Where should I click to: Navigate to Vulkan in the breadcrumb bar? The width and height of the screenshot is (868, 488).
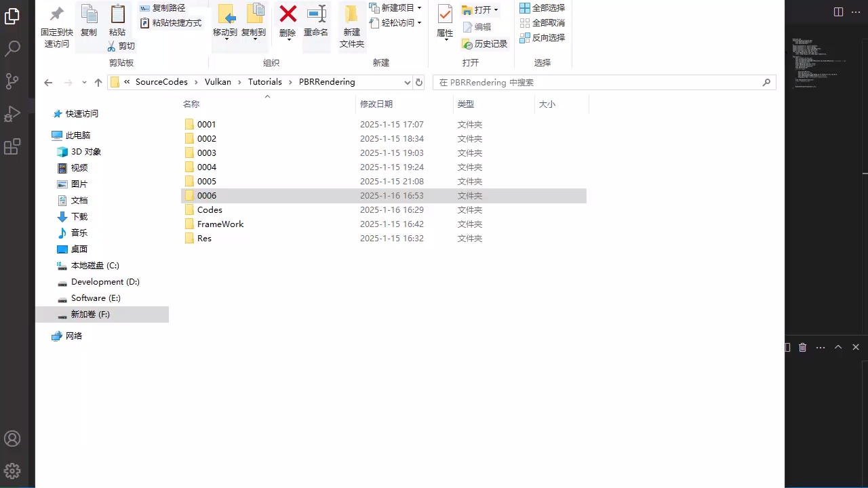218,81
